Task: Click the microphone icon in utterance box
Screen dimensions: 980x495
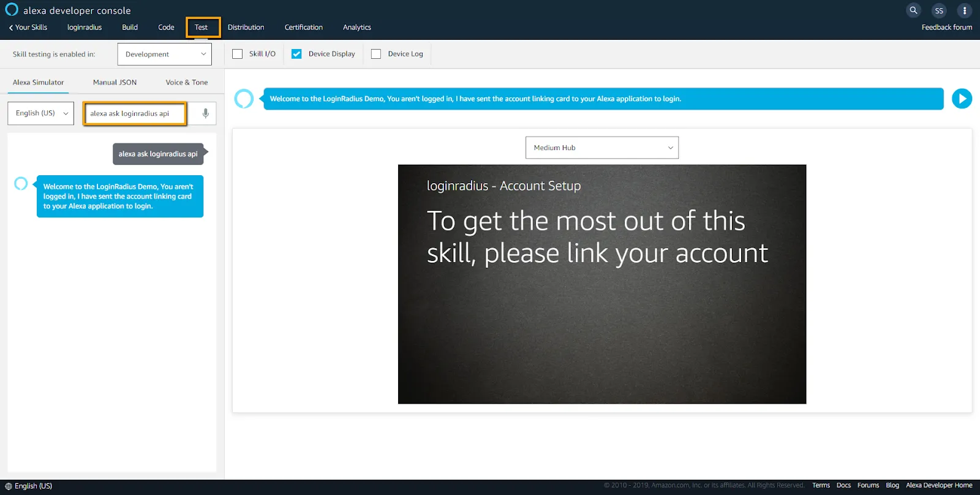Action: coord(206,113)
